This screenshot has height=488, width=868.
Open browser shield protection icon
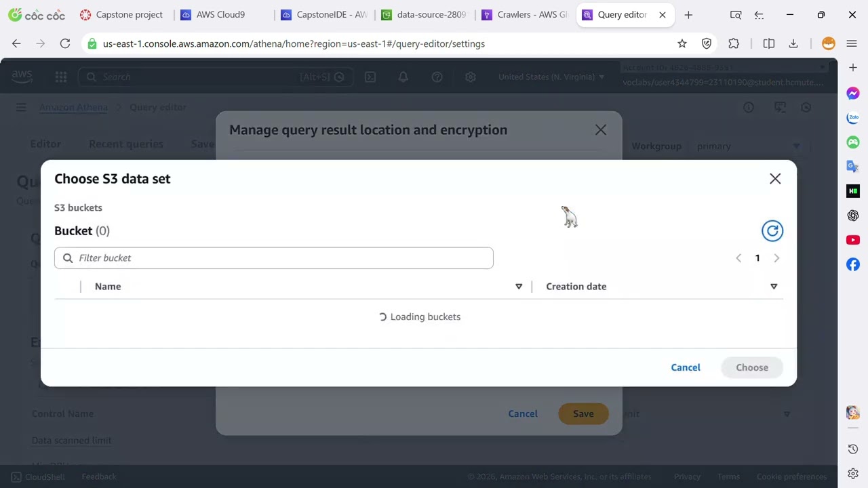click(x=707, y=43)
